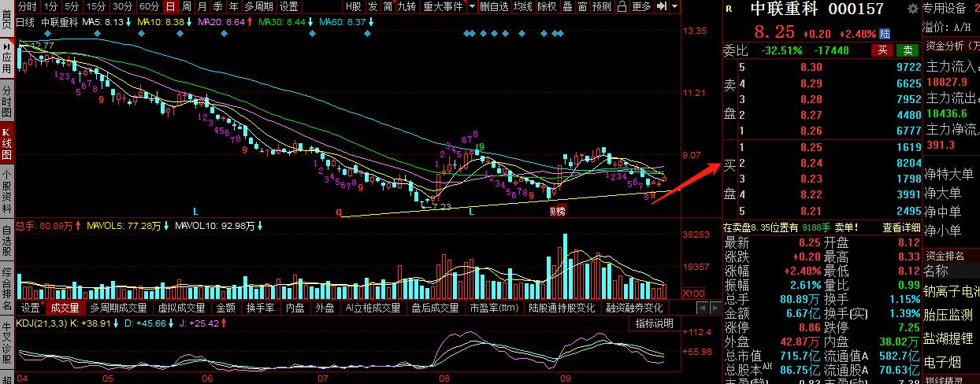
Task: Click the R margin-trading badge
Action: (728, 9)
